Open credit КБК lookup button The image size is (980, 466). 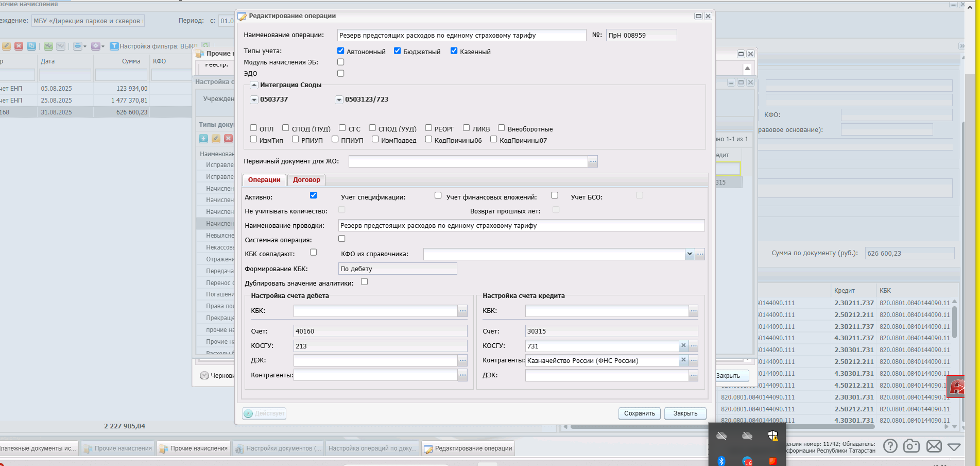click(x=694, y=311)
